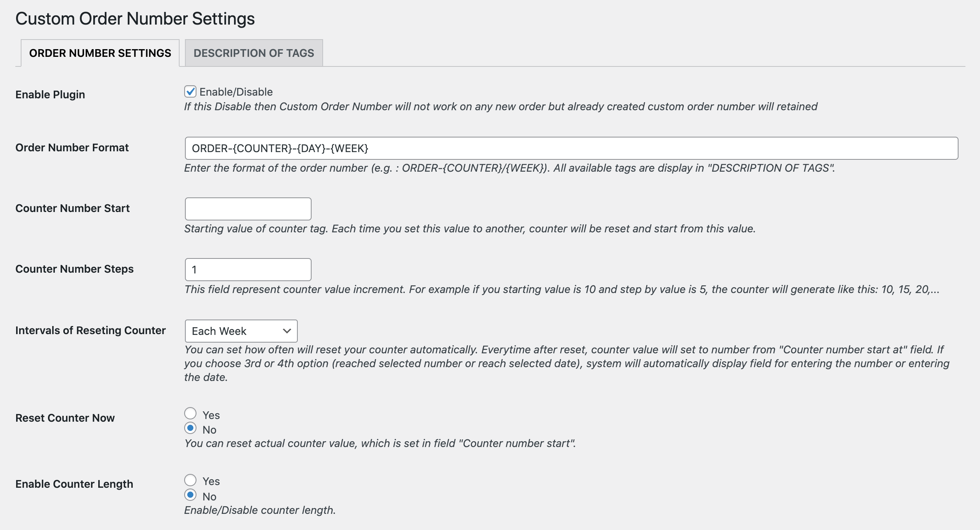Click the dropdown arrow next to Each Week
980x530 pixels.
click(x=287, y=331)
